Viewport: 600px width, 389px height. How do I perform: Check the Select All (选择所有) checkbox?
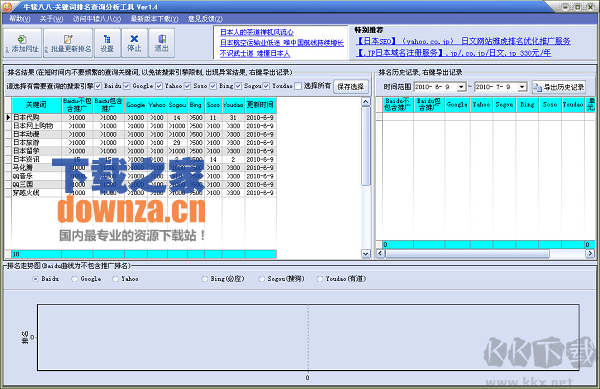point(298,86)
